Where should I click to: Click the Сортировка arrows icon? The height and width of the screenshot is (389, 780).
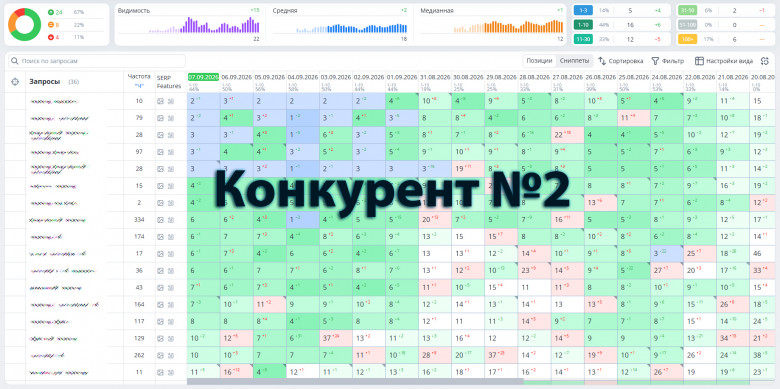pyautogui.click(x=602, y=61)
